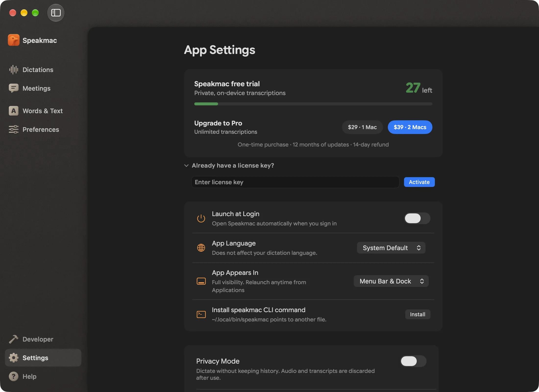Image resolution: width=539 pixels, height=392 pixels.
Task: Click the App Language globe icon
Action: coord(201,248)
